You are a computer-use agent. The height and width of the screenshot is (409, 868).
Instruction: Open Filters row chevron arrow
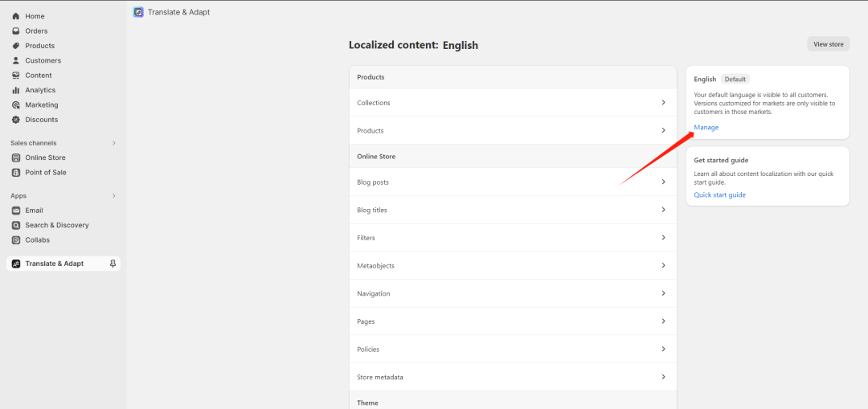(x=663, y=237)
